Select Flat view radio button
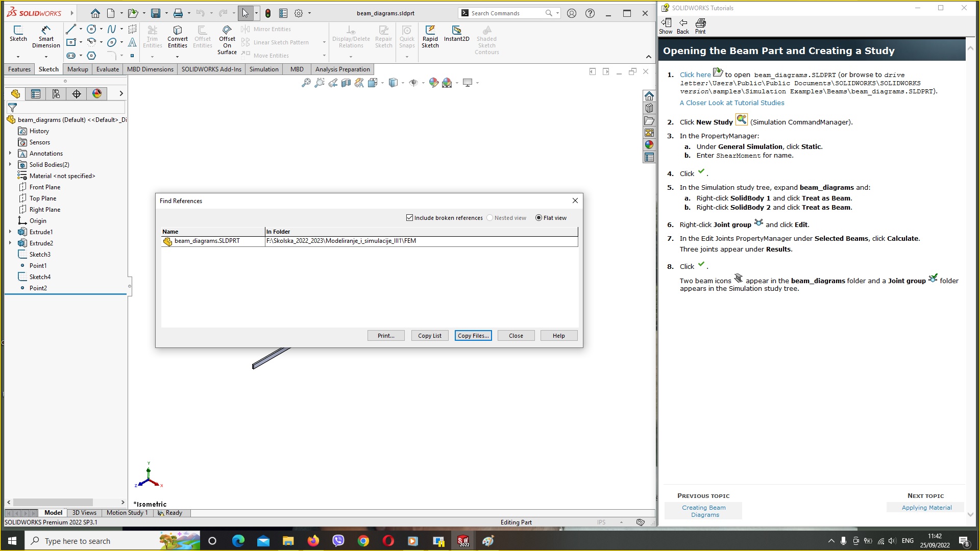 538,217
